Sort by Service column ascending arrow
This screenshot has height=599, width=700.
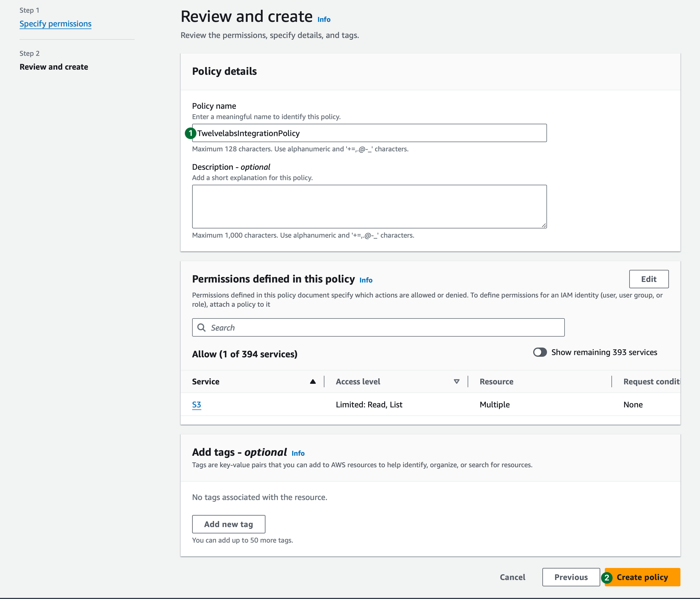point(313,382)
